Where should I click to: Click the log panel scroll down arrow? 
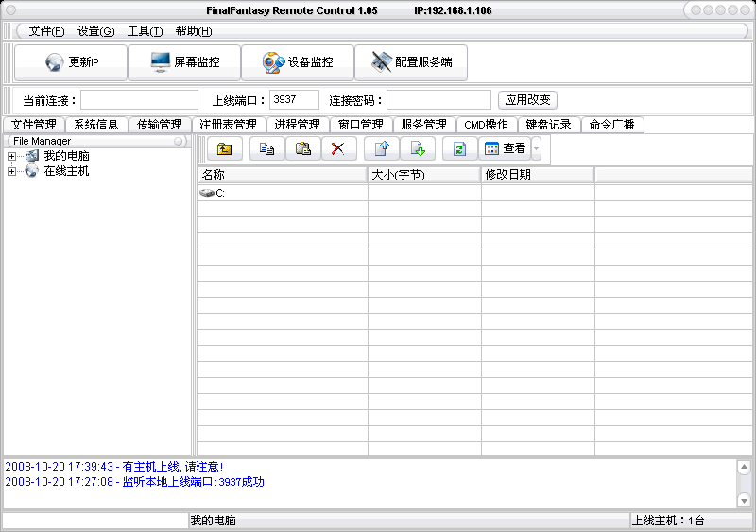point(744,500)
